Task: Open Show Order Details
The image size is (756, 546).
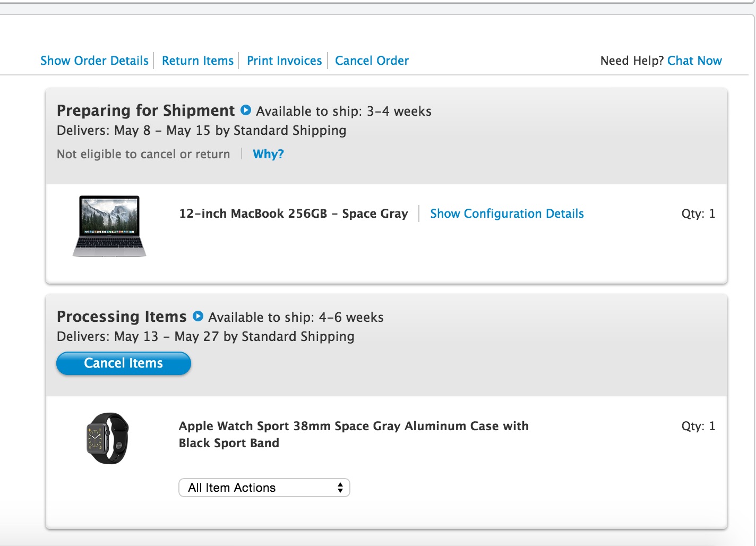Action: click(94, 61)
